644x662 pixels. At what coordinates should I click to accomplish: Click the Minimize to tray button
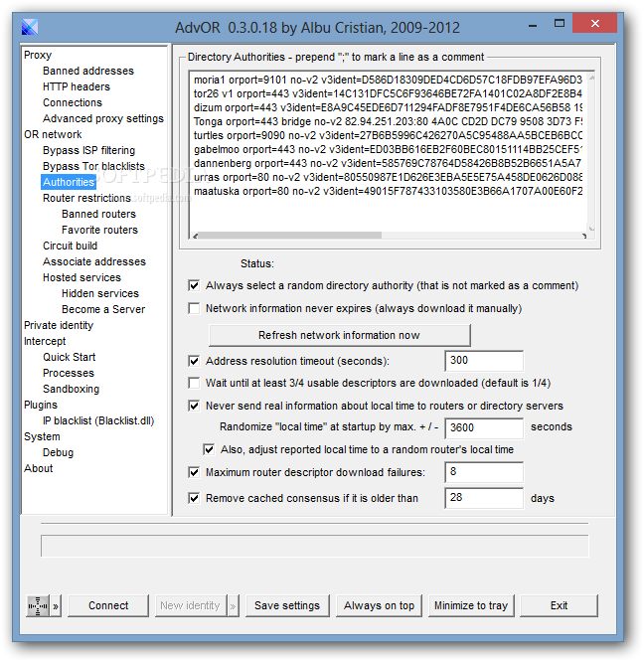click(471, 606)
